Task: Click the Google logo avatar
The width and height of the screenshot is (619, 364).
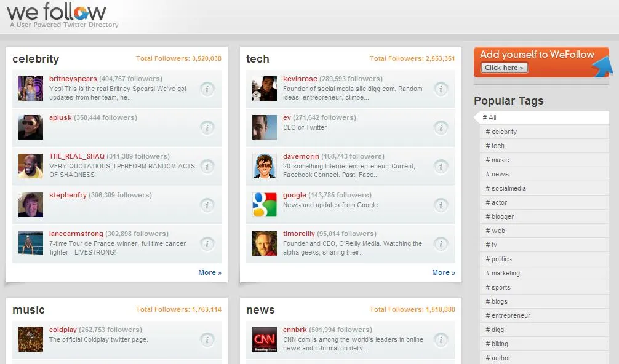Action: tap(265, 205)
